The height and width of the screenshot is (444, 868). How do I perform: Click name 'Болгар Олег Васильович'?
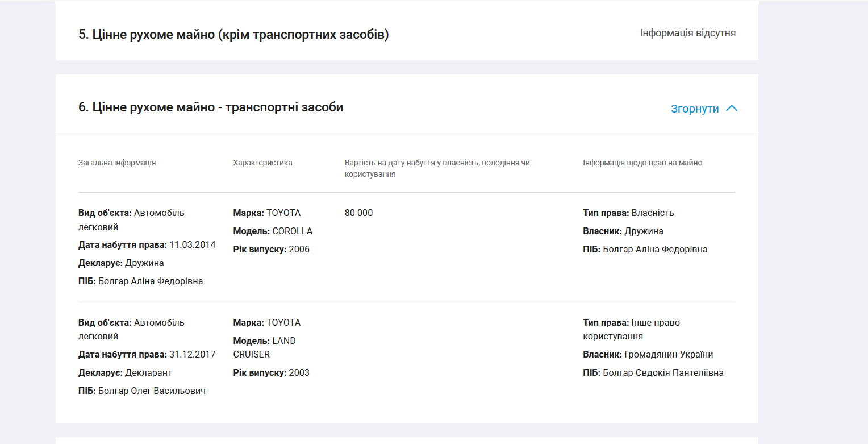point(152,391)
